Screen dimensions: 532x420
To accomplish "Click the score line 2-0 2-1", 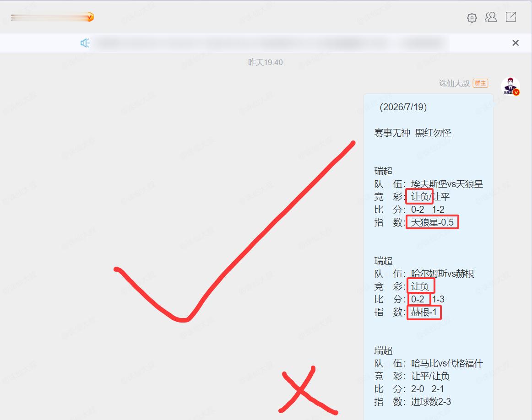I will pyautogui.click(x=428, y=389).
